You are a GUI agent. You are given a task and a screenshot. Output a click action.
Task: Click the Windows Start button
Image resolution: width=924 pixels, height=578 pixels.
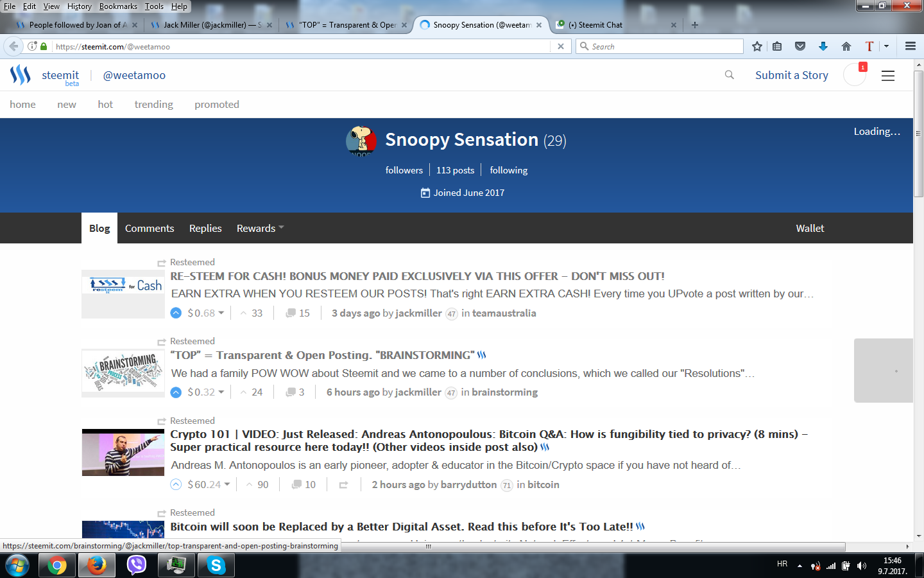click(17, 565)
